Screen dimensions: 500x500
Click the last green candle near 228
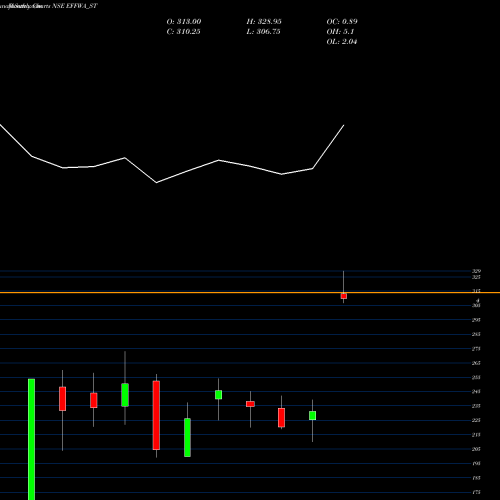pyautogui.click(x=312, y=415)
